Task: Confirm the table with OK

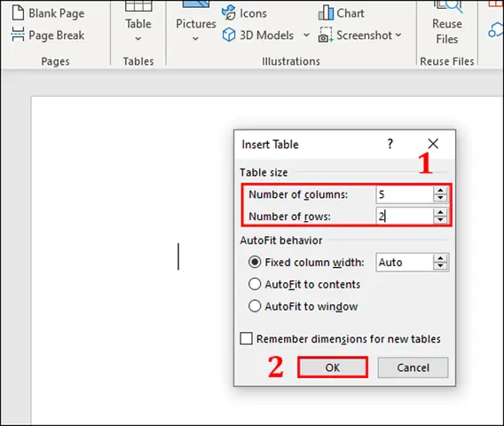Action: click(x=333, y=367)
